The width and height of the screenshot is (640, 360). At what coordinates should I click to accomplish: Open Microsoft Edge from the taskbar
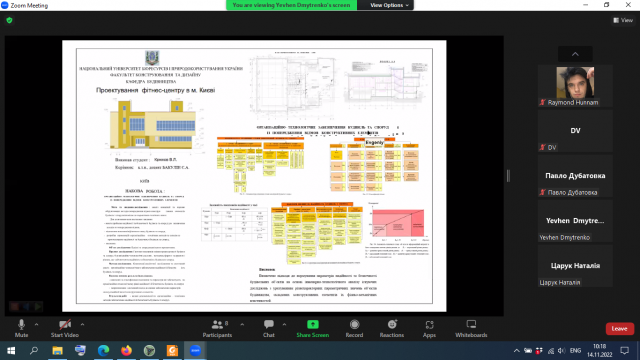[x=103, y=351]
